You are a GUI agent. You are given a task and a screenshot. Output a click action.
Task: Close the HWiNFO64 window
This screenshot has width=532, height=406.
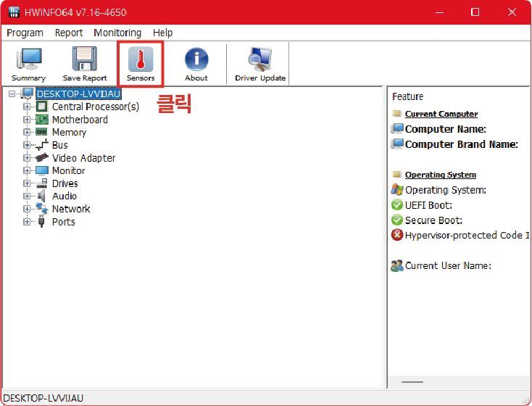click(x=512, y=12)
